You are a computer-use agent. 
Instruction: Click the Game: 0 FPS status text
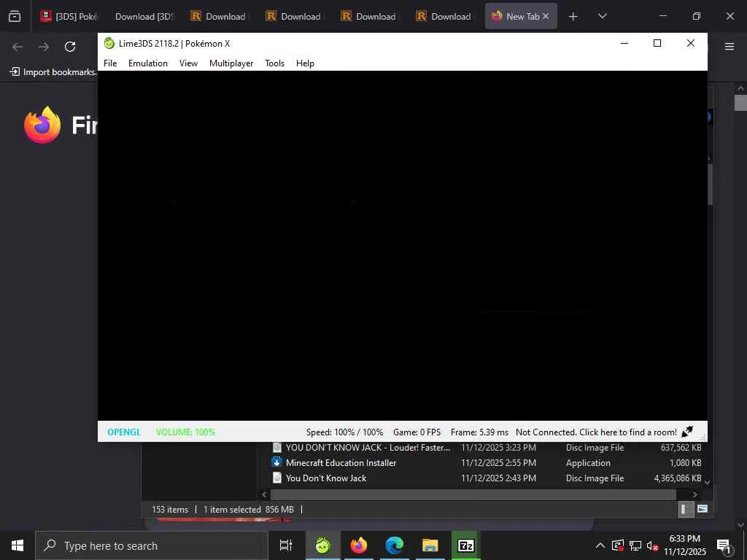(417, 432)
